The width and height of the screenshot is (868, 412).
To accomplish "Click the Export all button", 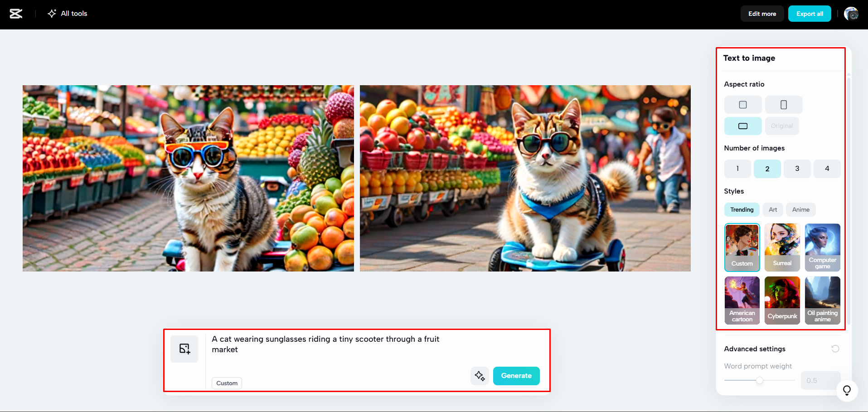I will click(809, 14).
